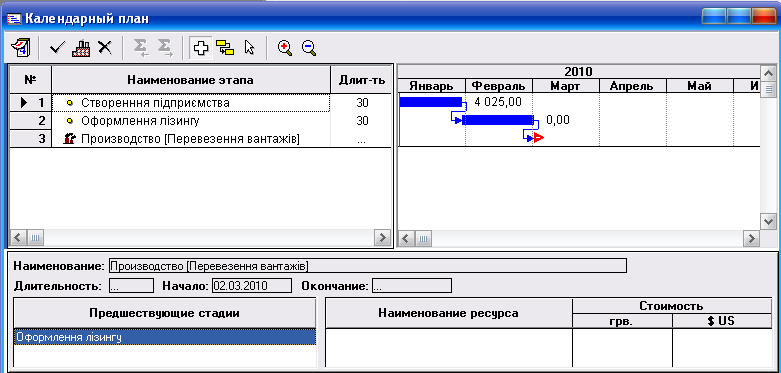Click the Длительность input field
781x373 pixels.
(x=131, y=286)
